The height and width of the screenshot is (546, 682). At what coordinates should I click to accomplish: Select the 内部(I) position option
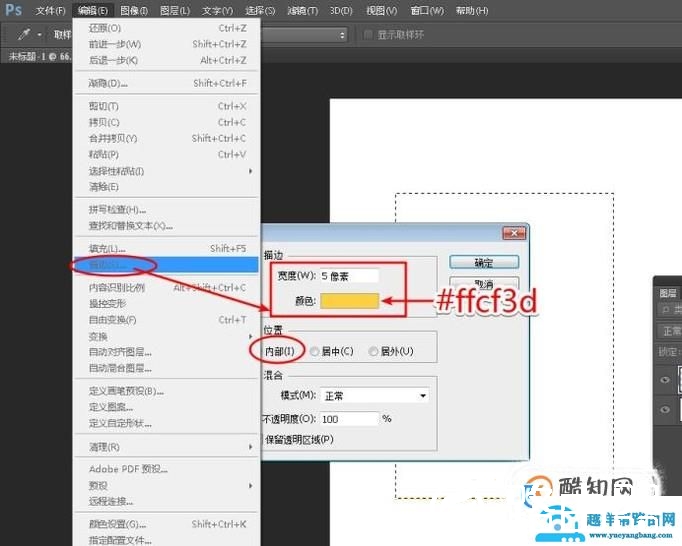pos(279,351)
